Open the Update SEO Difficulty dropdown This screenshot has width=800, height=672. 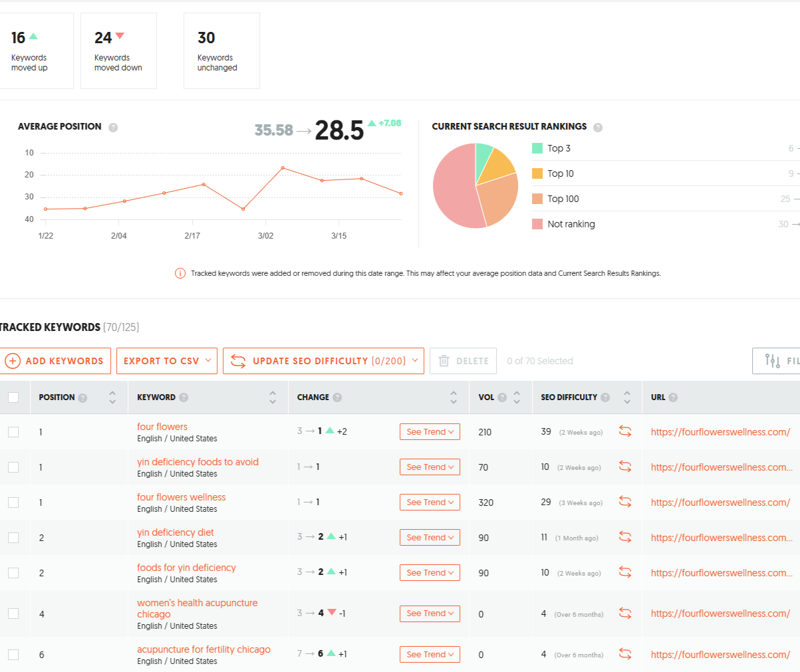(323, 360)
